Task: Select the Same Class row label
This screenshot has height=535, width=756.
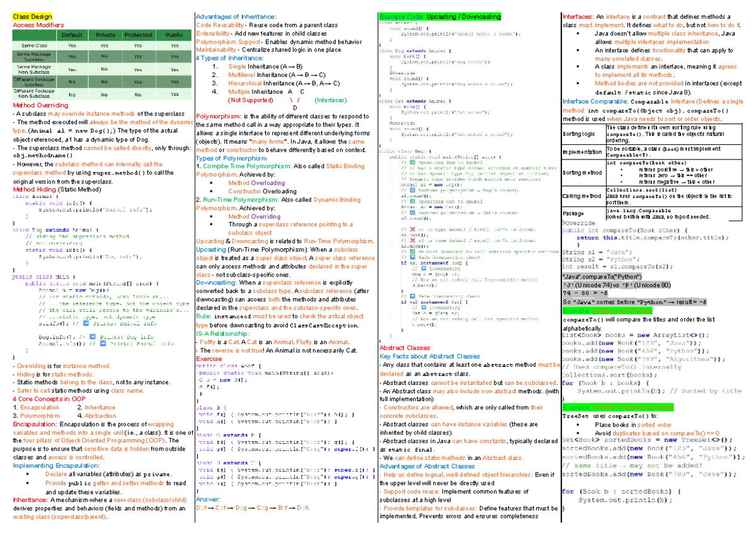Action: pyautogui.click(x=34, y=46)
